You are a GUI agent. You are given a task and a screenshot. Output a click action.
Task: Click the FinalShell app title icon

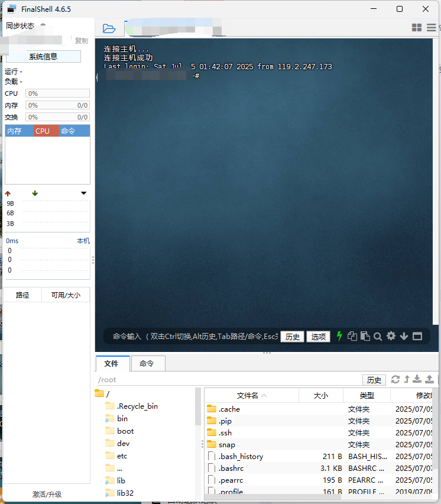[x=11, y=9]
